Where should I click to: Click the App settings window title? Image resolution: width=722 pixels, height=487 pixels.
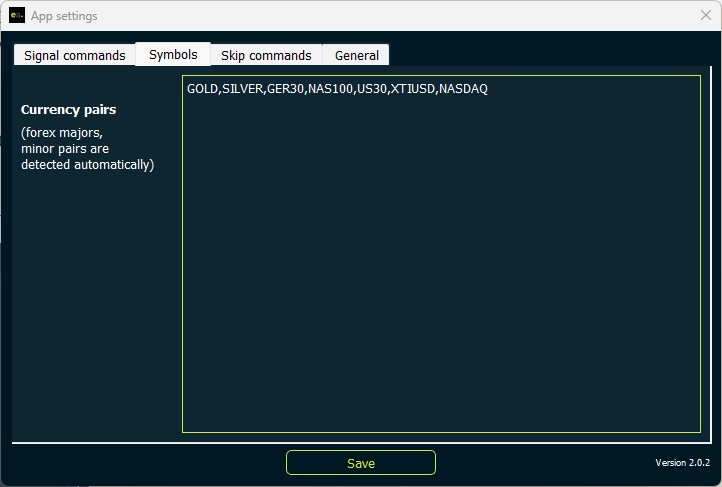(64, 16)
